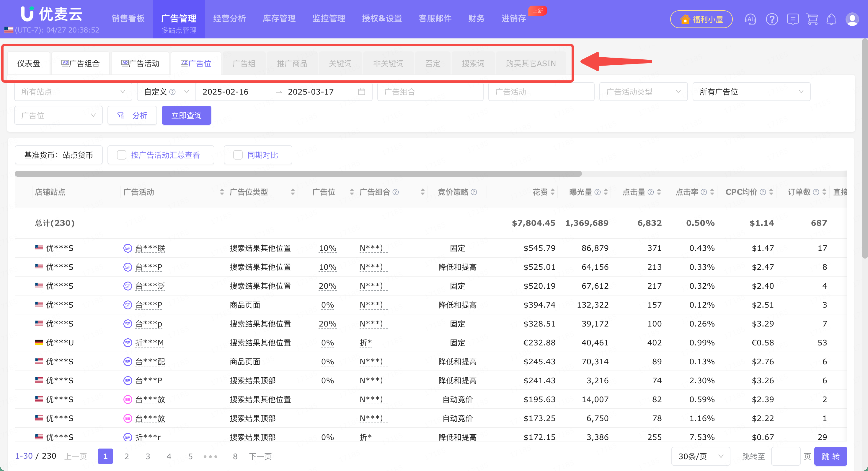Go to page 2
The image size is (868, 471).
coord(126,456)
